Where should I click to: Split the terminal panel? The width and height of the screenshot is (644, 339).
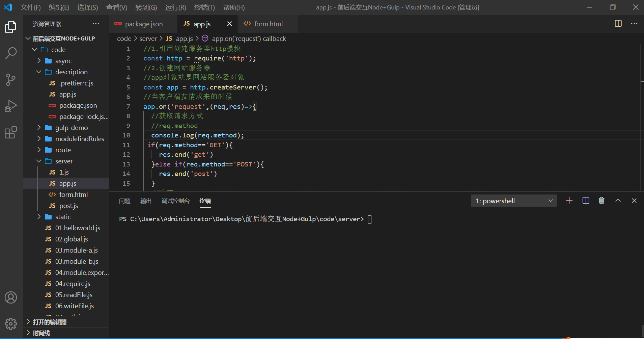(586, 201)
